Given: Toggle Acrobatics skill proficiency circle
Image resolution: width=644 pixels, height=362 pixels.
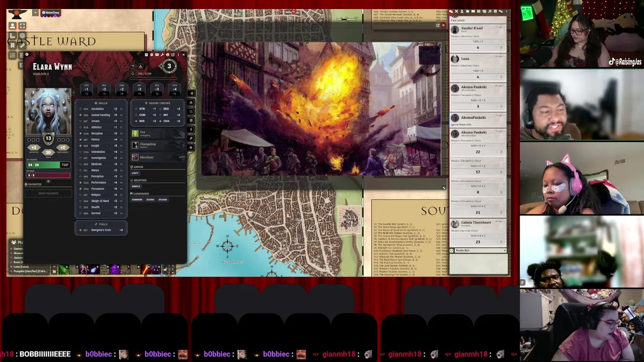Looking at the screenshot, I should click(x=80, y=109).
